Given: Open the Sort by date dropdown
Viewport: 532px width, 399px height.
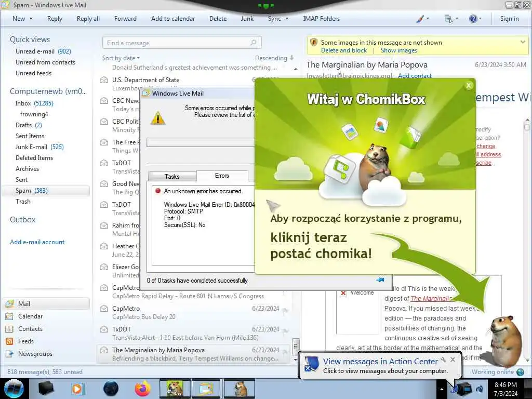Looking at the screenshot, I should click(121, 58).
